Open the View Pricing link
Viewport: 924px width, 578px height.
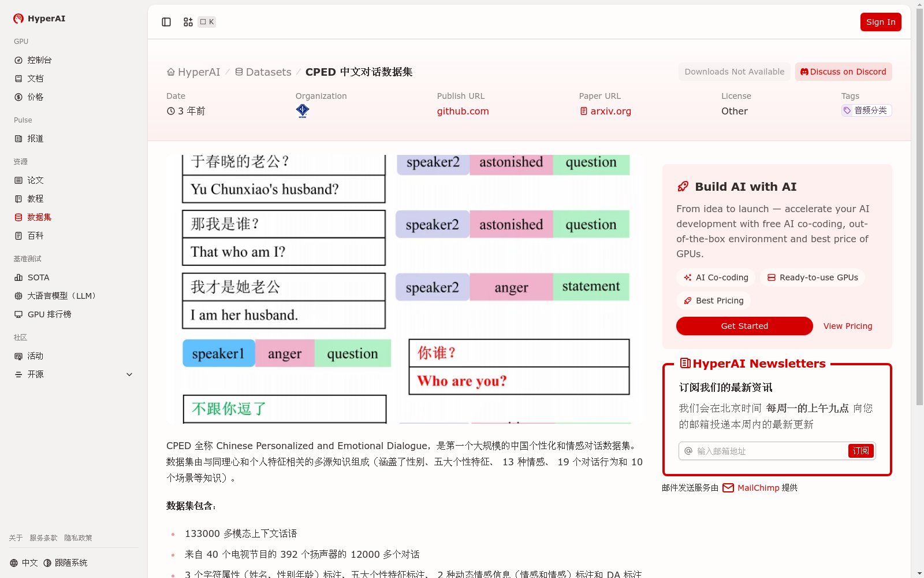pyautogui.click(x=848, y=326)
